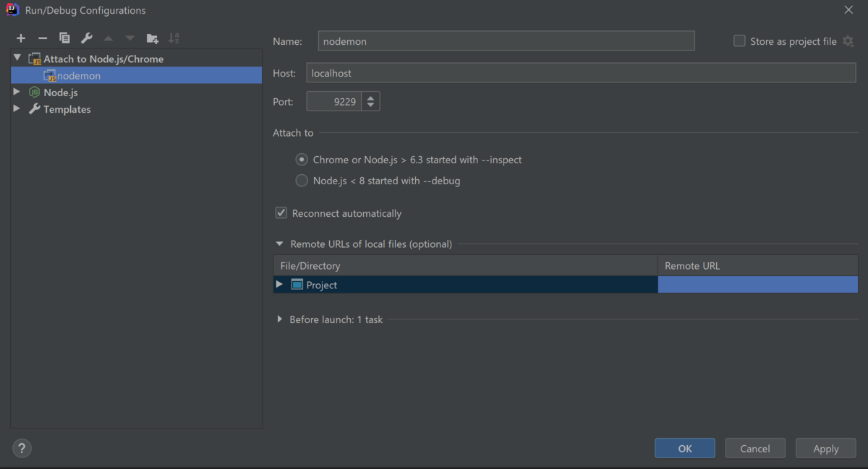Click the Templates wrench icon in tree
The width and height of the screenshot is (868, 469).
click(34, 109)
